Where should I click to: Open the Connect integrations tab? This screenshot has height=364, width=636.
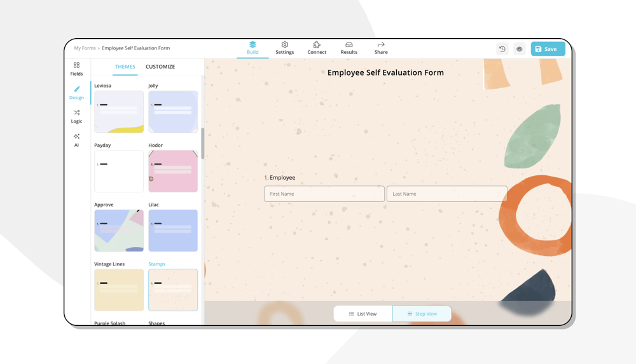[x=317, y=48]
